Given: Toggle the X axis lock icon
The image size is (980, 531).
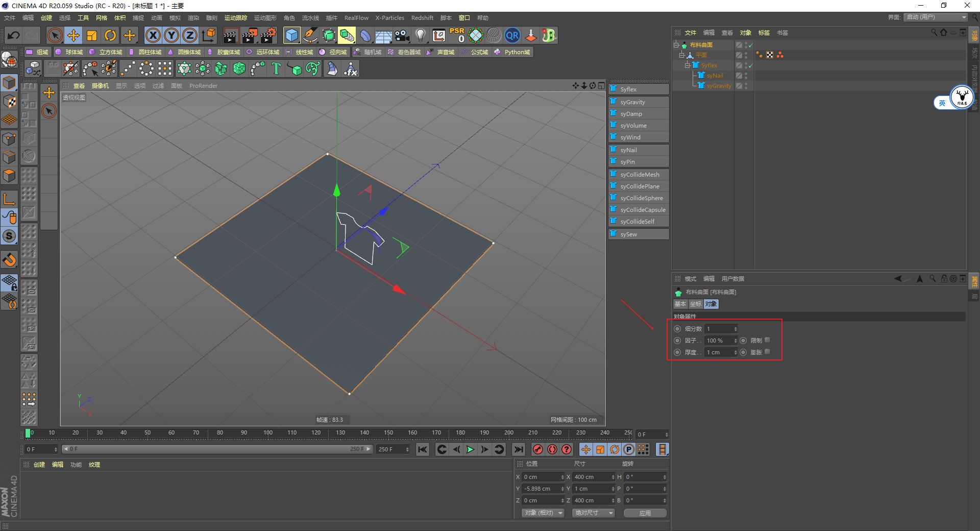Looking at the screenshot, I should point(153,36).
